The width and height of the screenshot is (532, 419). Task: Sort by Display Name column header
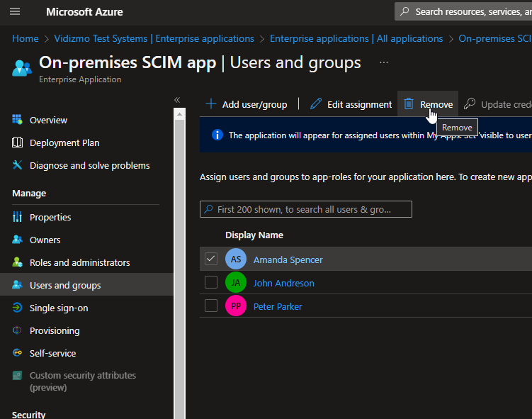[254, 235]
